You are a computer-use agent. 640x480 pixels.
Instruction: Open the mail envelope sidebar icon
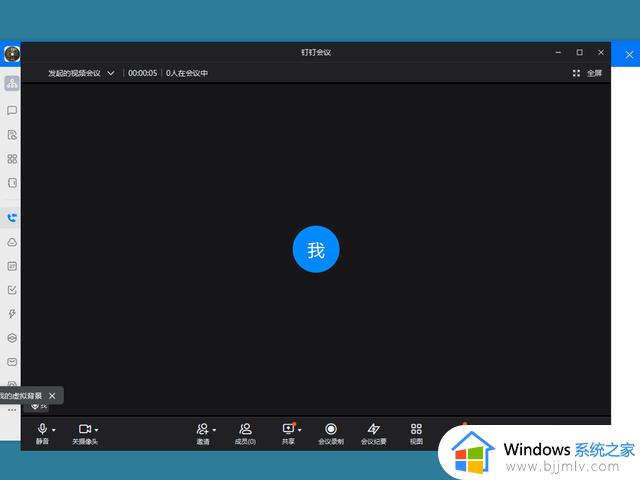[12, 362]
